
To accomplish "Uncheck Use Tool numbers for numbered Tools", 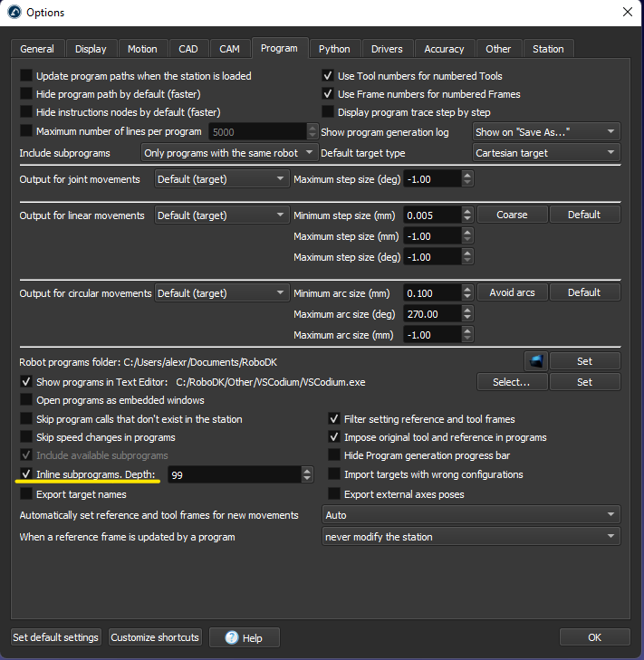I will pyautogui.click(x=328, y=76).
